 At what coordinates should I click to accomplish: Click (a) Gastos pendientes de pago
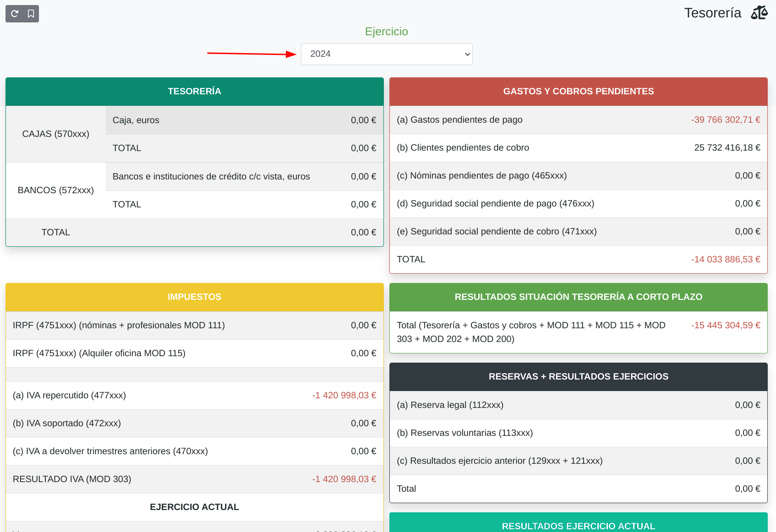coord(459,120)
